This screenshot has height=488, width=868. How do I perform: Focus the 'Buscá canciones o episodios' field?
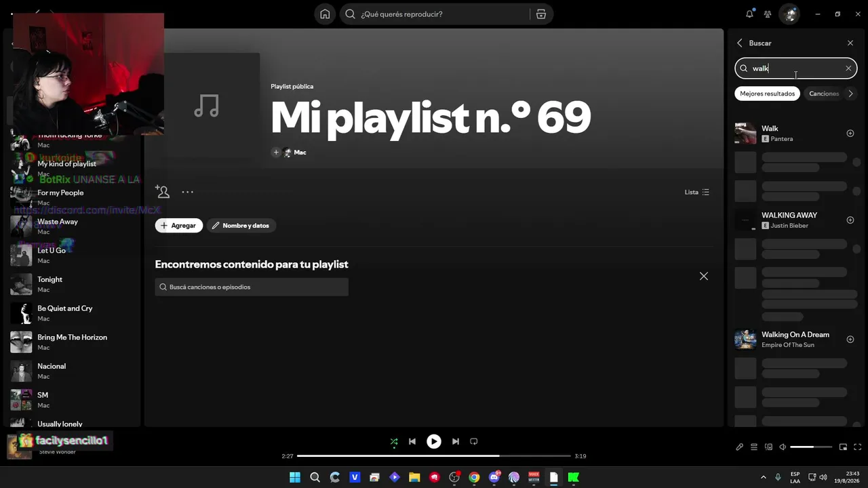pyautogui.click(x=252, y=287)
